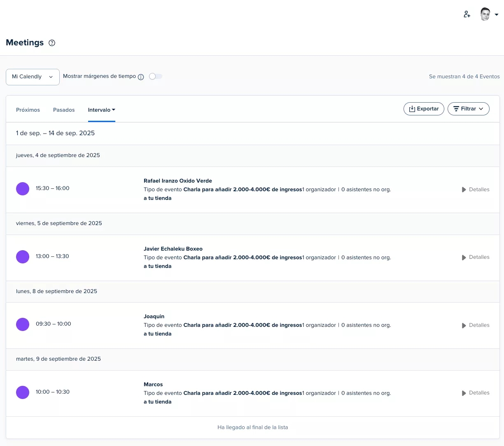The width and height of the screenshot is (504, 446).
Task: Open the Filtrar dropdown
Action: point(468,109)
